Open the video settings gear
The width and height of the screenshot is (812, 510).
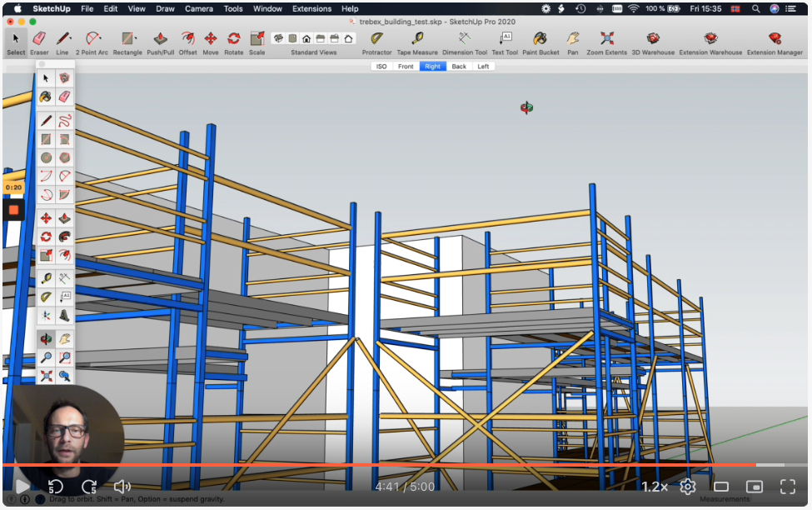[x=688, y=487]
